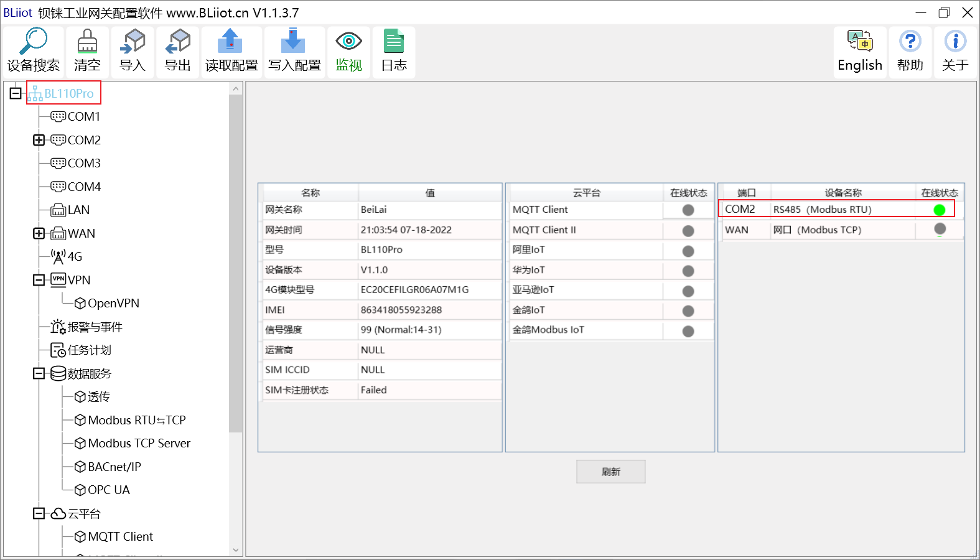The image size is (980, 560).
Task: Select the MQTT Client II platform row
Action: pyautogui.click(x=611, y=230)
